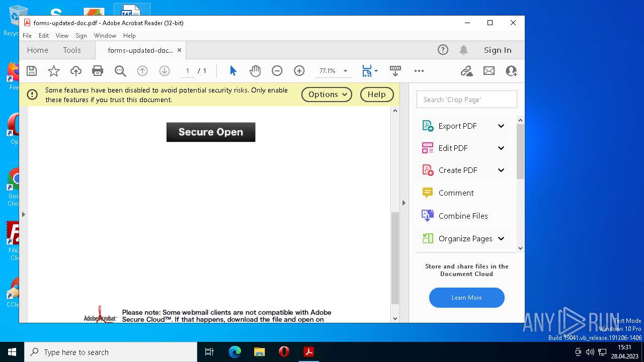Choose the selection arrow tool

[x=233, y=71]
